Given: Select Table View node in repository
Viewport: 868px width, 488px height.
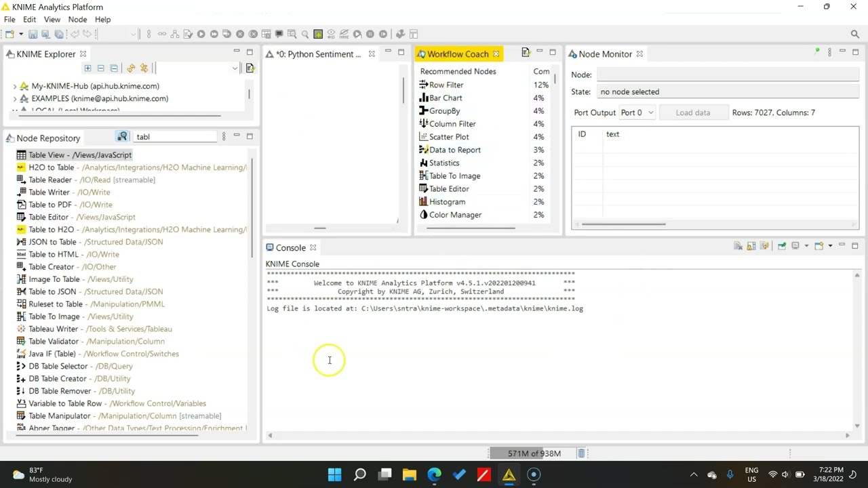Looking at the screenshot, I should 73,155.
